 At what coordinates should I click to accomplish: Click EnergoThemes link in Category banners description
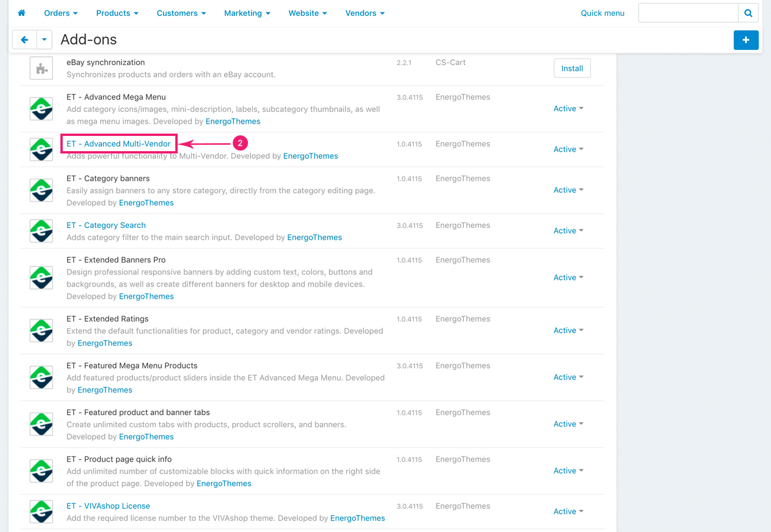(x=147, y=203)
